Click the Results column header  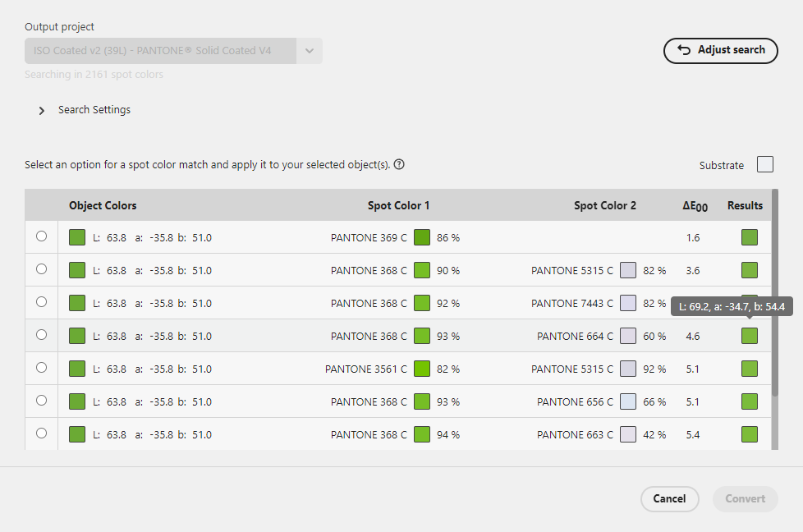pos(746,205)
